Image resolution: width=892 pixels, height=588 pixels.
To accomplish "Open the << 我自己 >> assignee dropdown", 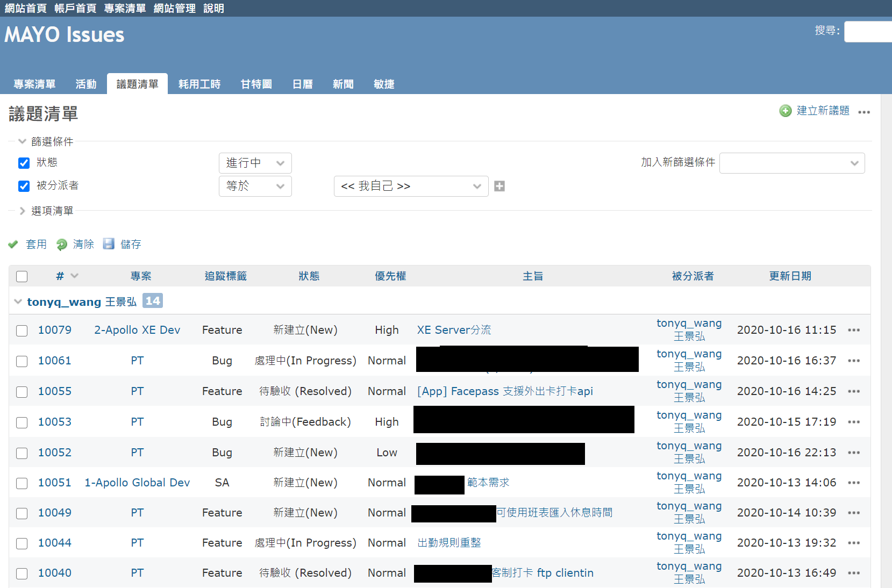I will (x=411, y=186).
